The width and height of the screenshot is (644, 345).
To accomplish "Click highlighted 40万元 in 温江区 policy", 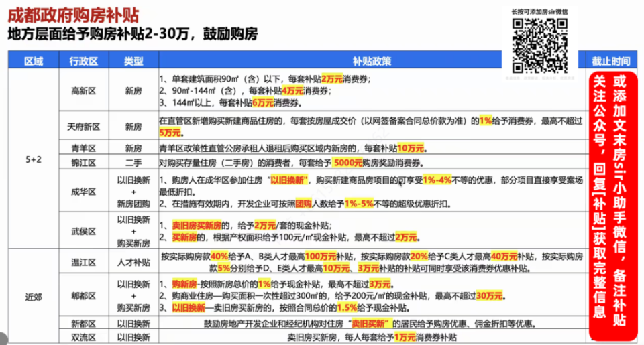I will [504, 257].
